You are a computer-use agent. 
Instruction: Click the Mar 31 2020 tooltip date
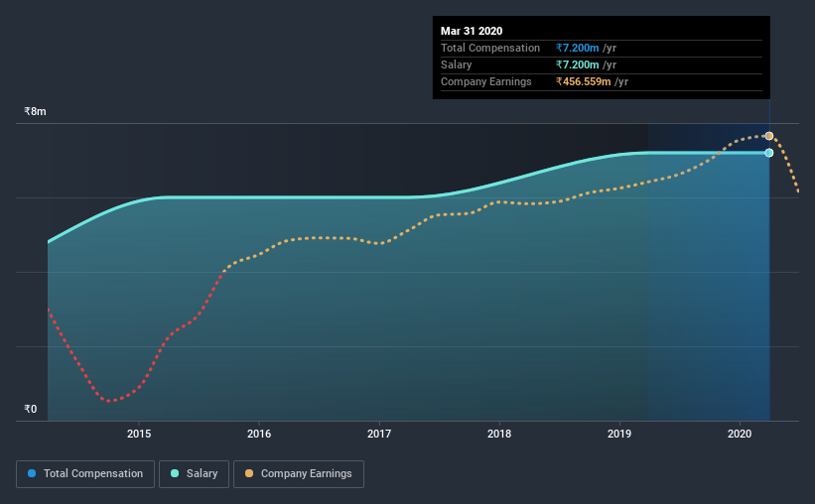click(472, 31)
